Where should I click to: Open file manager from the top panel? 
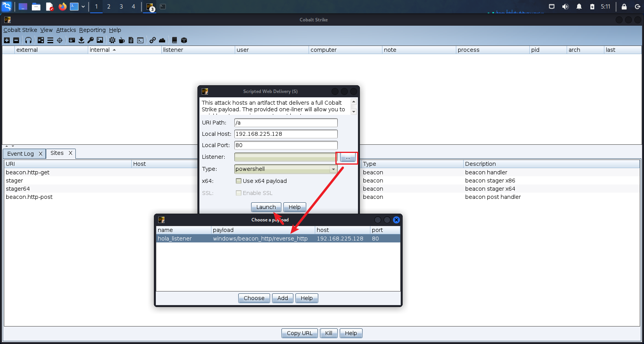click(36, 7)
